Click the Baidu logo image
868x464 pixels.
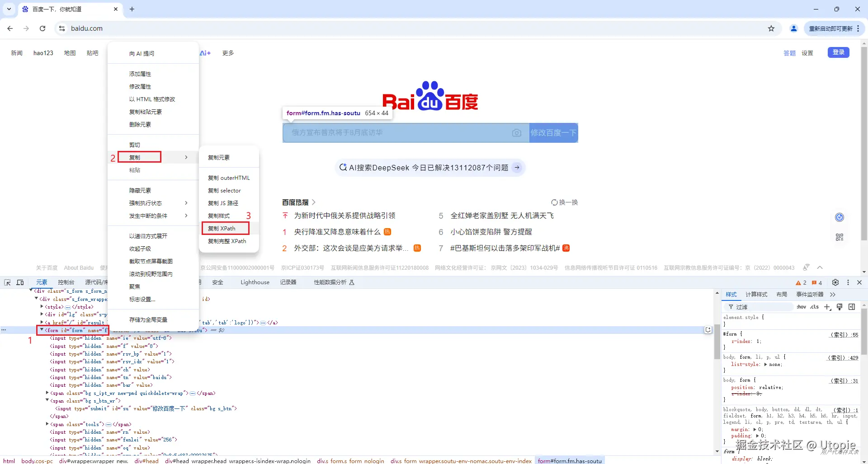point(430,96)
